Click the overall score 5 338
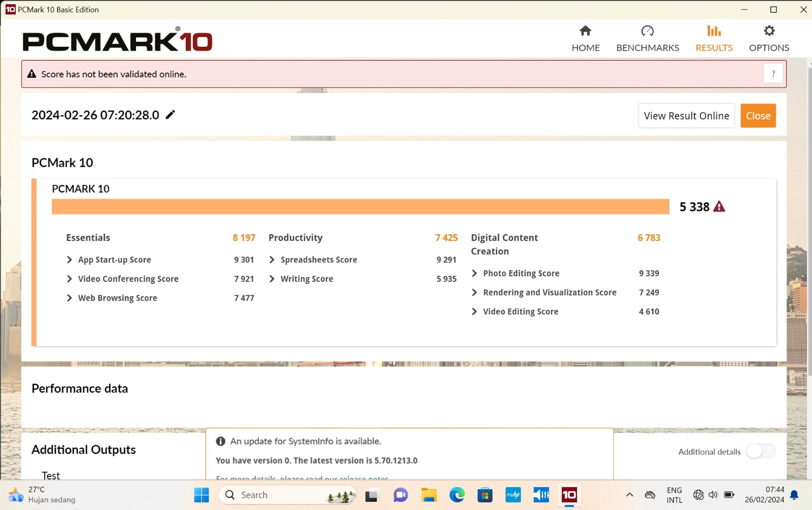 coord(694,207)
